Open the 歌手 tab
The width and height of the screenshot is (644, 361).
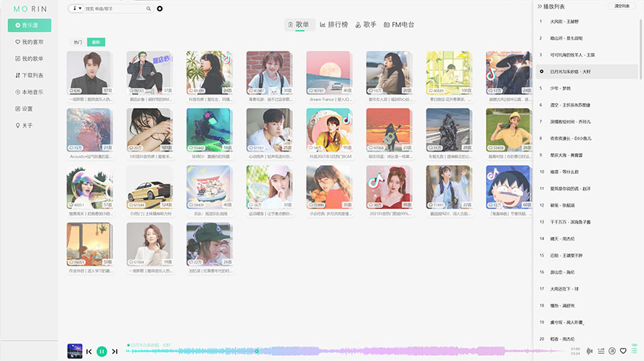point(366,25)
